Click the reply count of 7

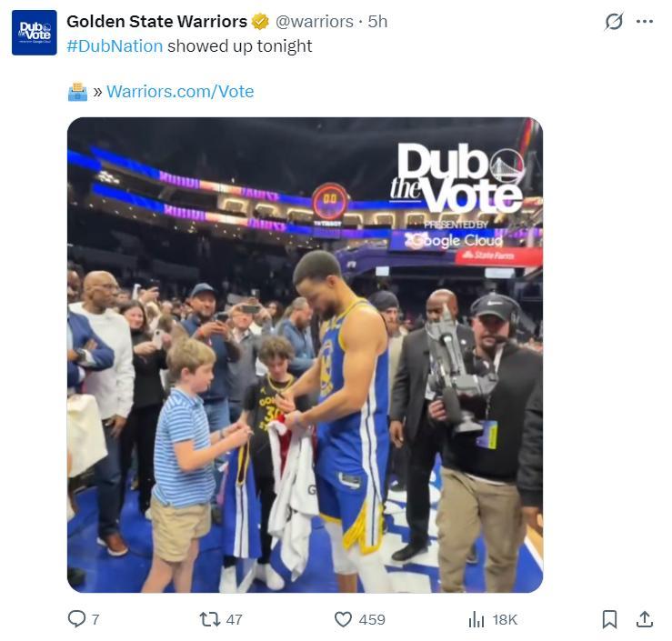coord(95,619)
